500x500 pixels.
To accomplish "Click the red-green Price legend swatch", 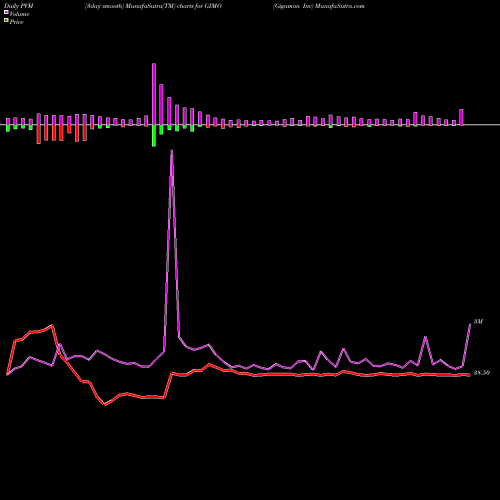I will pyautogui.click(x=6, y=21).
